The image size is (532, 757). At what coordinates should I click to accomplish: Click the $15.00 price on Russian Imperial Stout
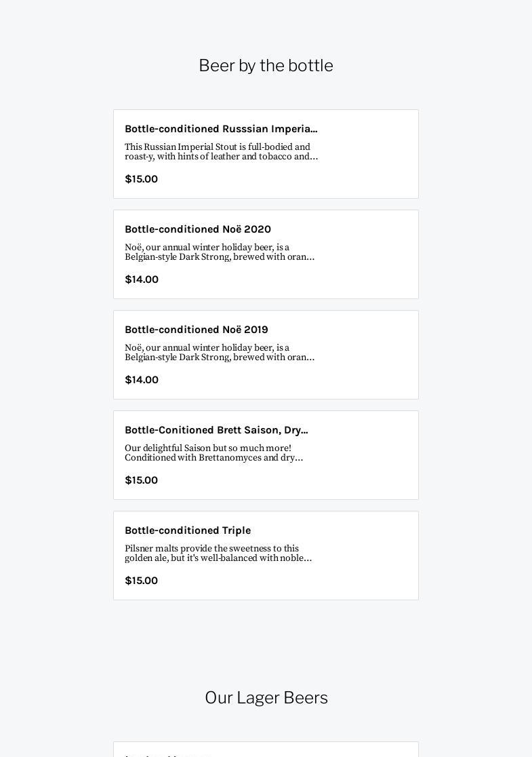pos(142,179)
